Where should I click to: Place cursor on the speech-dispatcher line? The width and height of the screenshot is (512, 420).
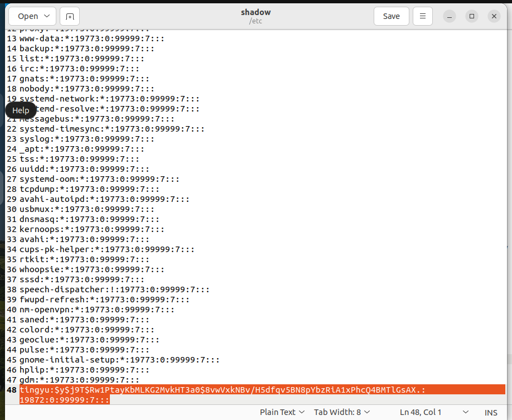tap(114, 289)
